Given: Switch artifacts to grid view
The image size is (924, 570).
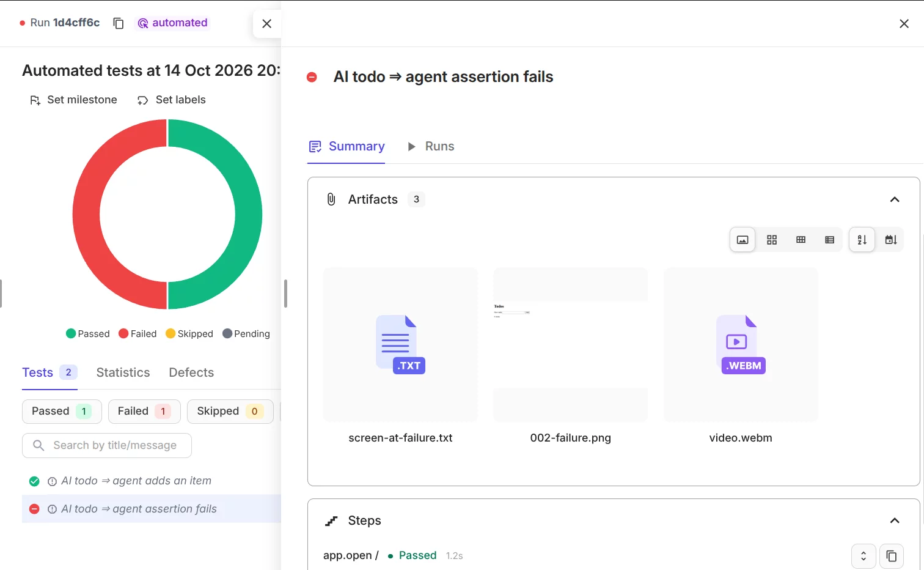Looking at the screenshot, I should tap(772, 240).
